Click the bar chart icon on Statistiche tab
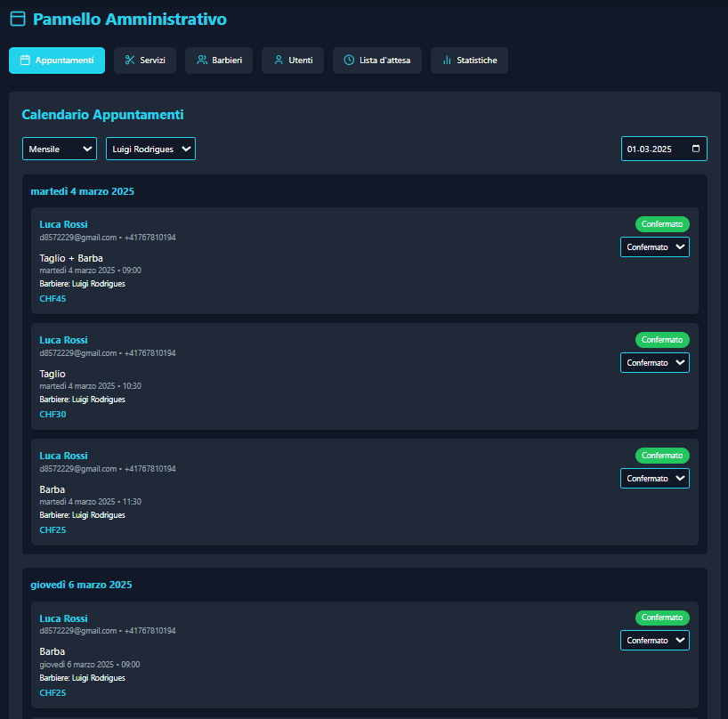The height and width of the screenshot is (719, 728). tap(447, 61)
